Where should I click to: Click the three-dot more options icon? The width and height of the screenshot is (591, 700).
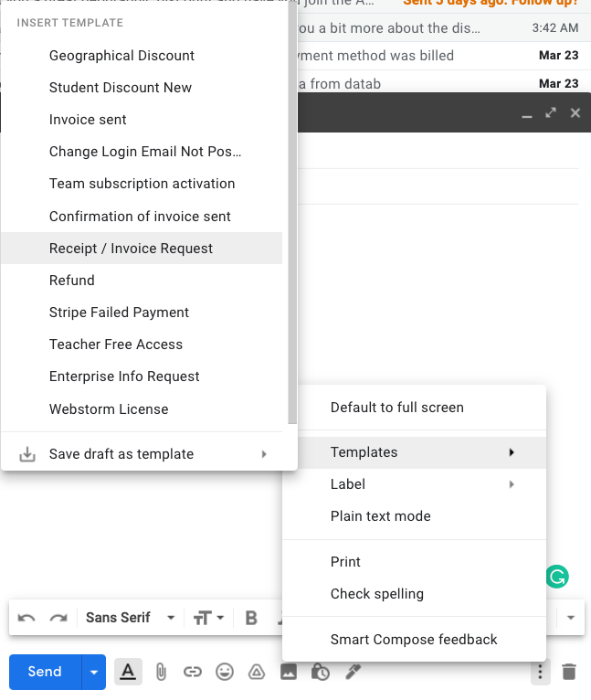[x=540, y=672]
